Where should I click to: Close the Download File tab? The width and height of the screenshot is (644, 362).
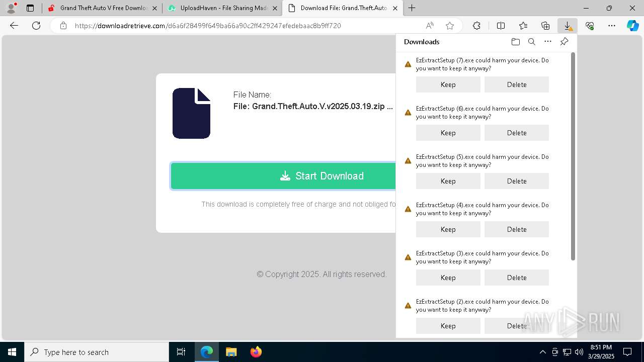[395, 8]
